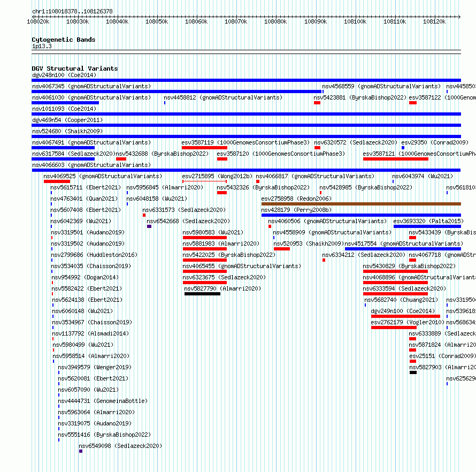476x472 pixels.
Task: Open nsv6333594 (Sedlazeck2020) label
Action: 404,288
